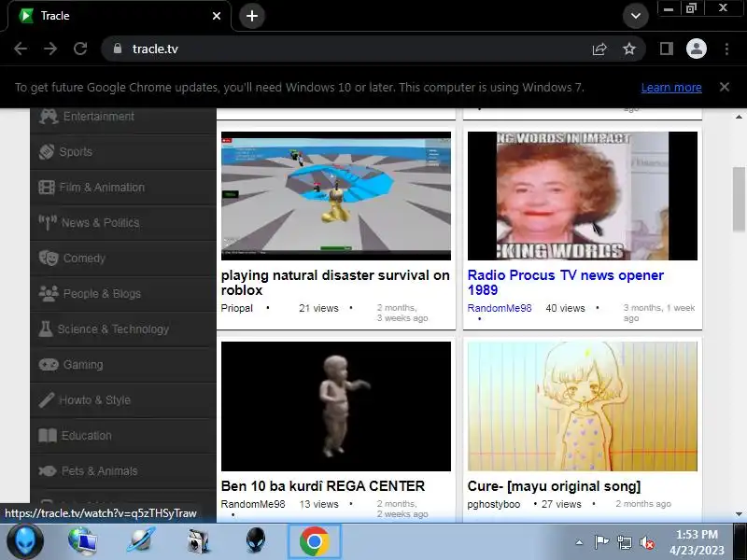
Task: Open the Film & Animation category
Action: [x=123, y=188]
